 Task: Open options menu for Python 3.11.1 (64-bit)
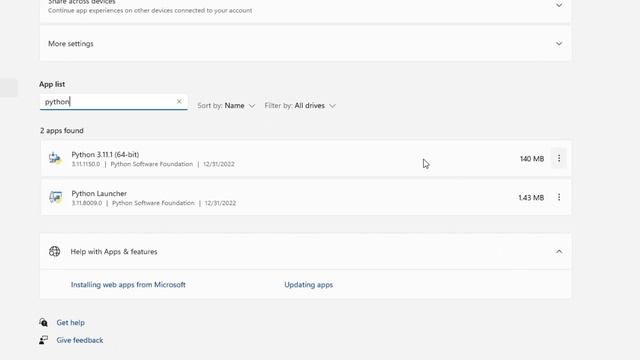[559, 158]
